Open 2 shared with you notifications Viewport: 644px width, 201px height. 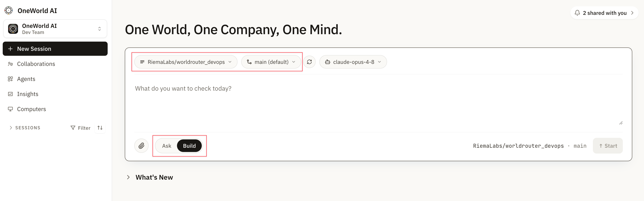click(x=604, y=13)
